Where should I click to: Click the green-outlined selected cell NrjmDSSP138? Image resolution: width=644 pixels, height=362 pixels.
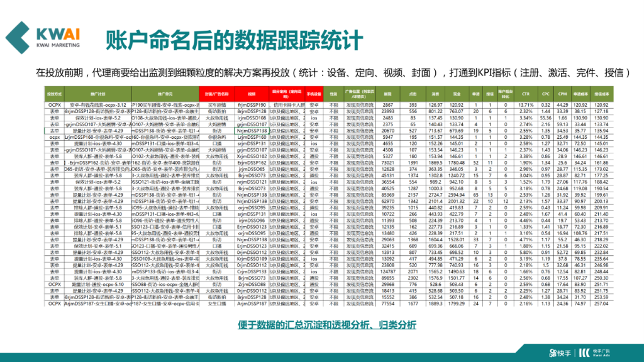click(252, 131)
